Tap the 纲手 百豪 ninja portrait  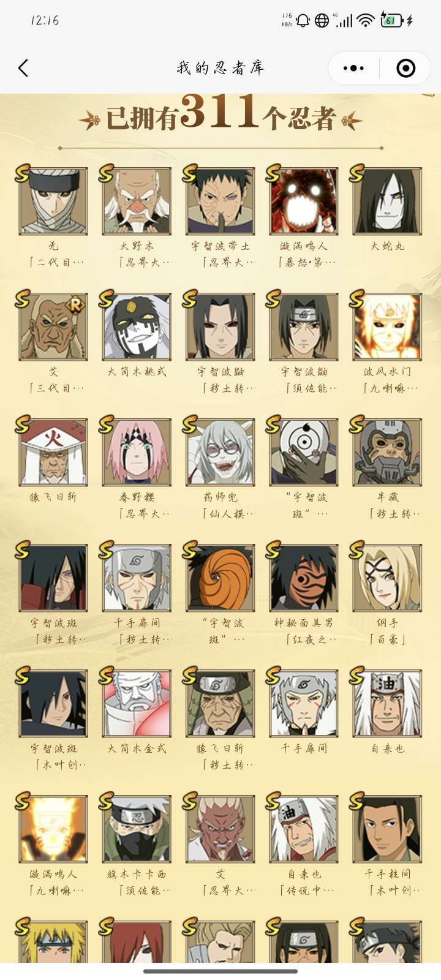pos(387,578)
